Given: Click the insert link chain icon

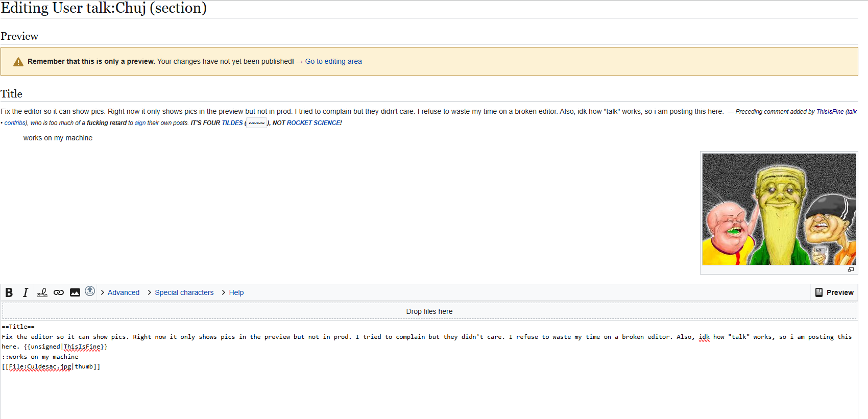Looking at the screenshot, I should pyautogui.click(x=59, y=292).
